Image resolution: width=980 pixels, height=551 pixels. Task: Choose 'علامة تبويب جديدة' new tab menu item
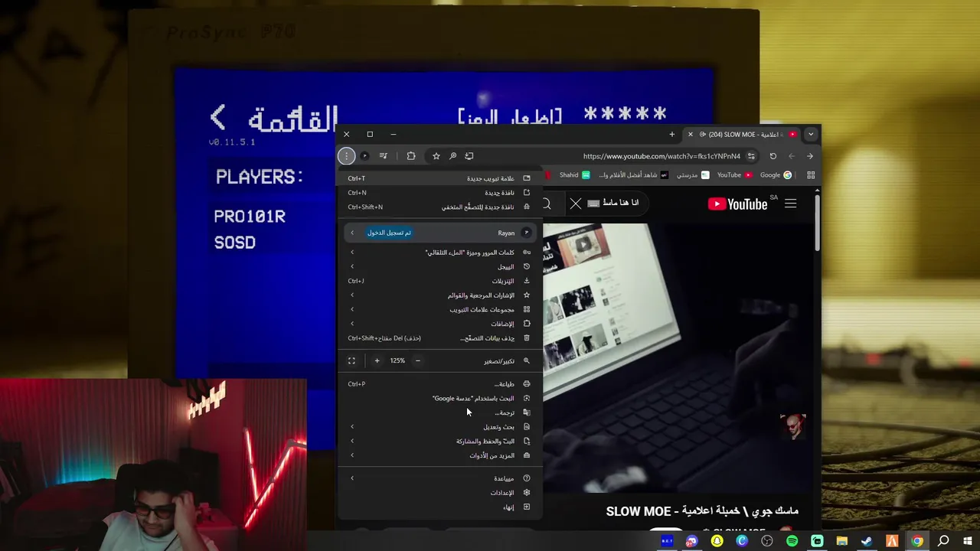click(x=440, y=178)
